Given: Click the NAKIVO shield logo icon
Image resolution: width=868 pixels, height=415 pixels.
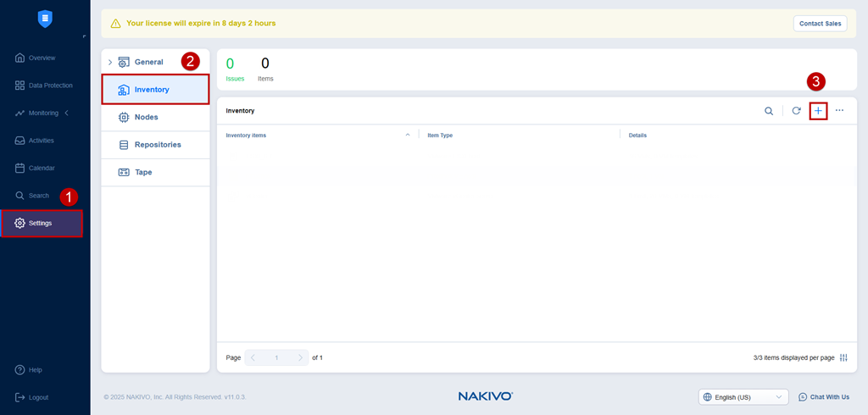Looking at the screenshot, I should click(45, 19).
